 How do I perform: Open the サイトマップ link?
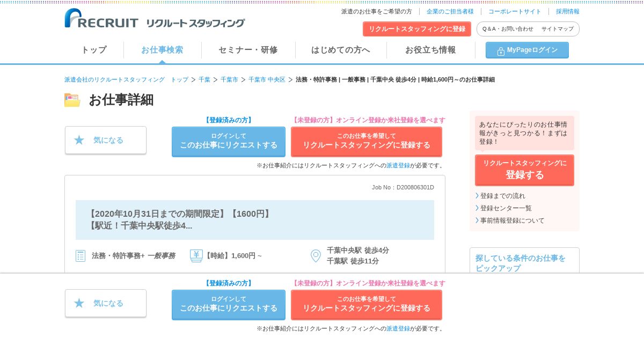point(558,29)
